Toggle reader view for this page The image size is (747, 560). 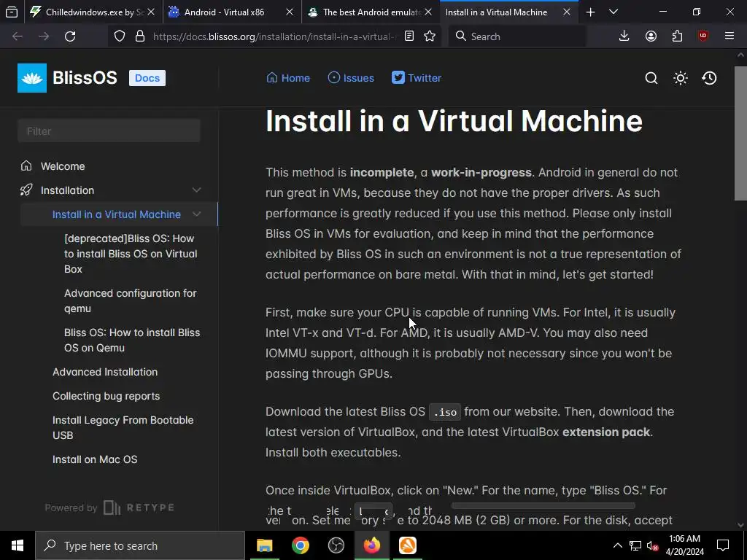pyautogui.click(x=409, y=36)
